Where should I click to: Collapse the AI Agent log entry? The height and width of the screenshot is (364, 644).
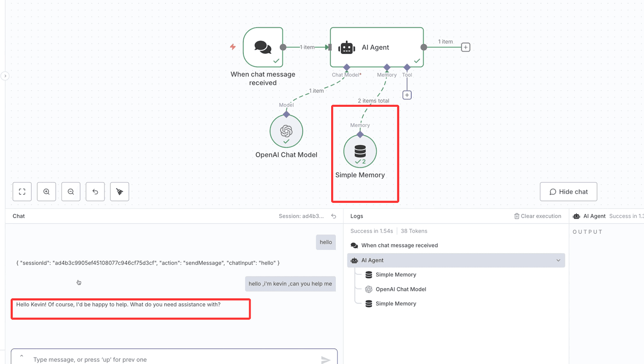(558, 260)
